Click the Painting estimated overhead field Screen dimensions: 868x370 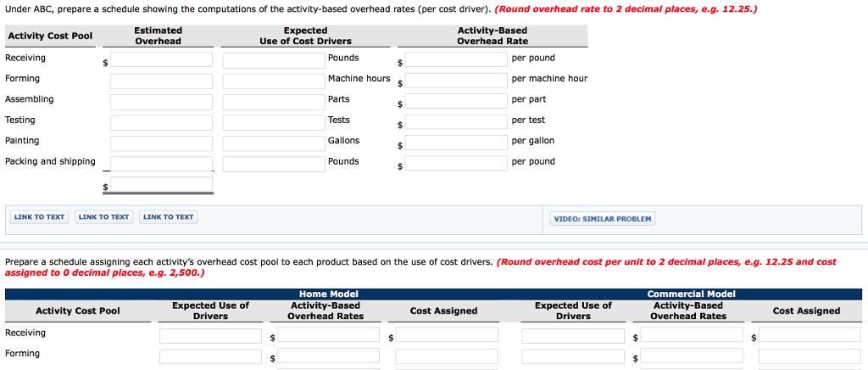(x=161, y=143)
